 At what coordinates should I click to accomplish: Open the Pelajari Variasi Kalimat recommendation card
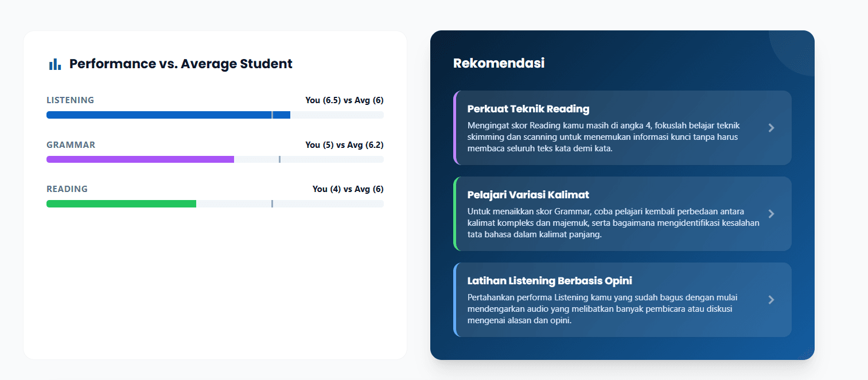point(622,214)
